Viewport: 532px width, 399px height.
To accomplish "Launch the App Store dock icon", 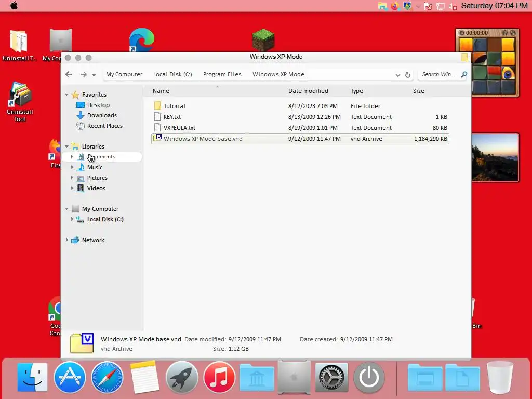I will pos(70,377).
